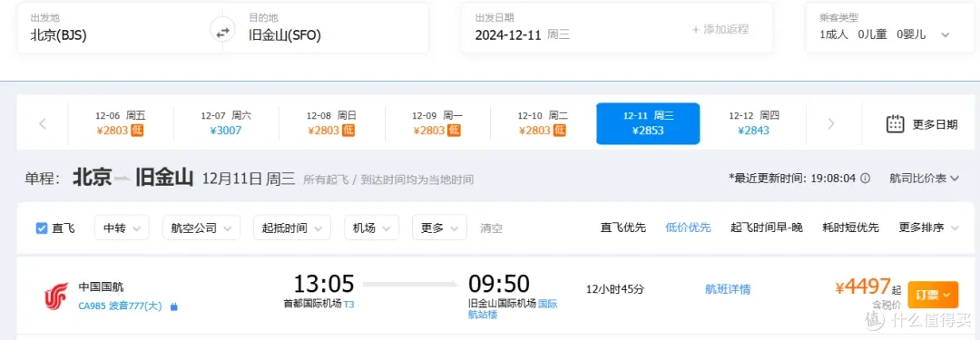This screenshot has width=980, height=340.
Task: Show later dates with right arrow
Action: (x=830, y=123)
